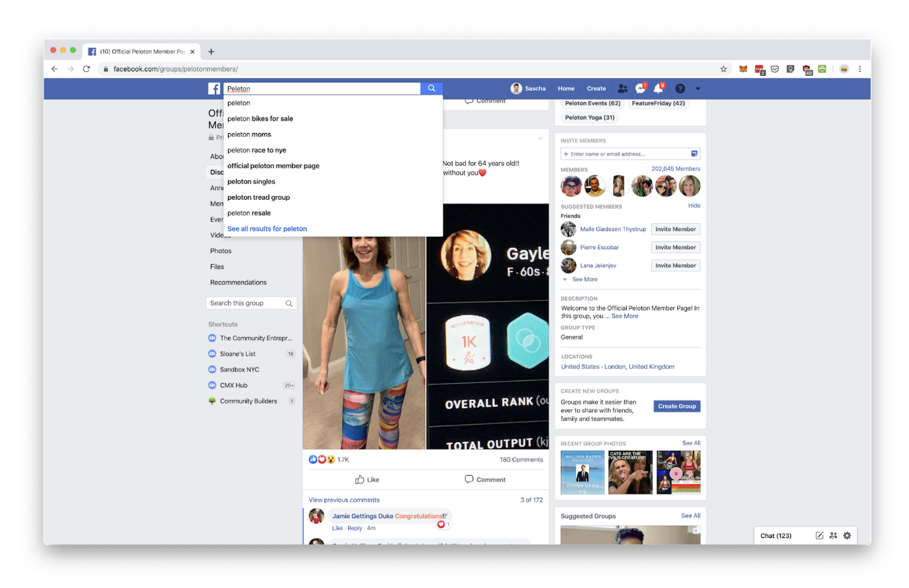Open Sascha's profile from the header

coord(528,89)
